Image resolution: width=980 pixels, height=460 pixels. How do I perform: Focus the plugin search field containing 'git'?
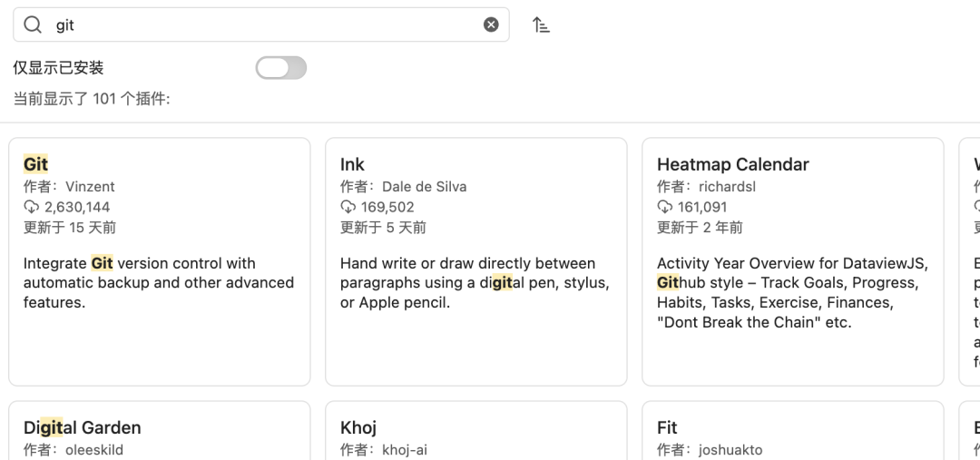261,25
